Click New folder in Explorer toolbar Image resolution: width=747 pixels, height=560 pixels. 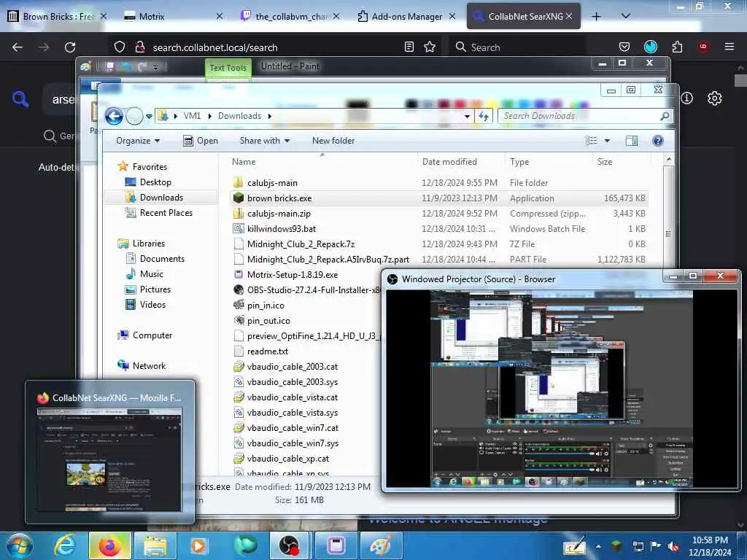tap(333, 141)
